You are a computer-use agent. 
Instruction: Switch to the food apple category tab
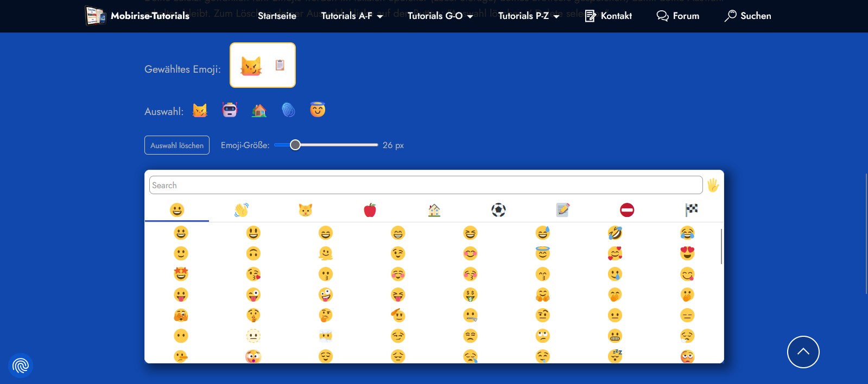(370, 210)
